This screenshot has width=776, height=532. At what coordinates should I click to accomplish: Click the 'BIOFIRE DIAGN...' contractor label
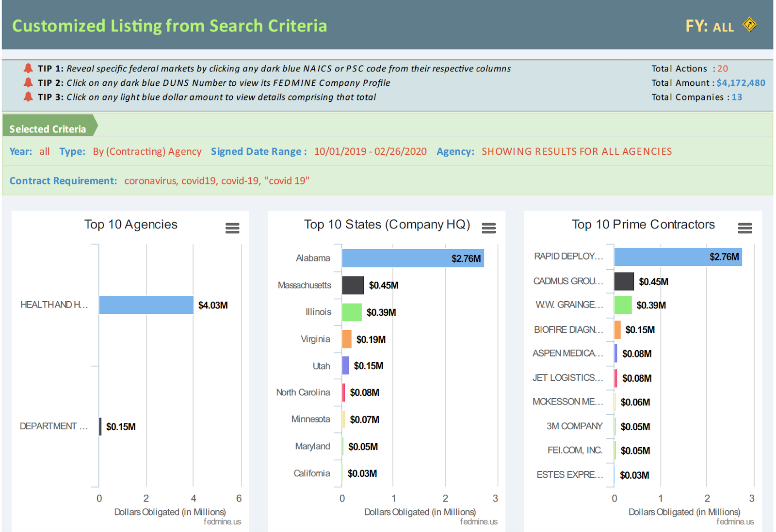(x=568, y=330)
